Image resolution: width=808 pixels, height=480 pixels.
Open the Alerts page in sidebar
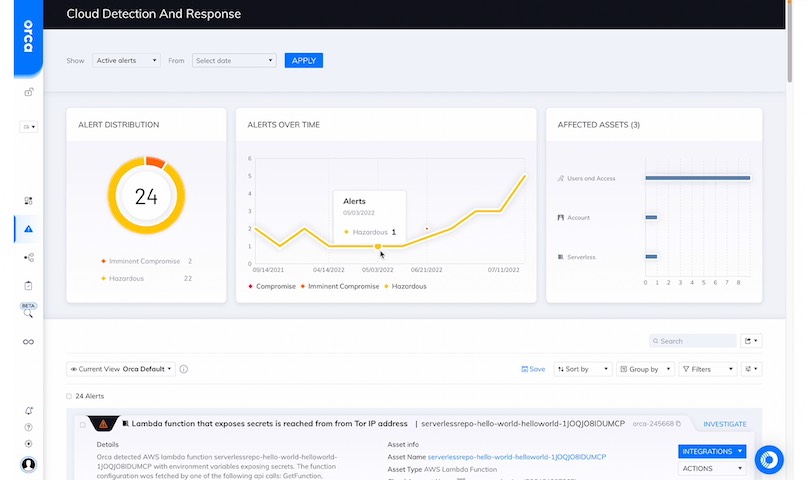[x=28, y=228]
